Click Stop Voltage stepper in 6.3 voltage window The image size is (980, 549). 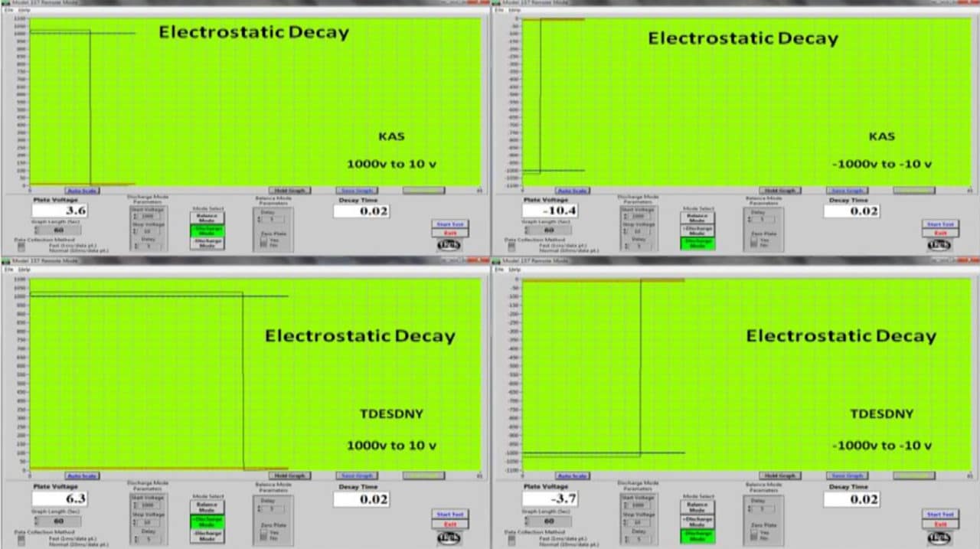point(136,521)
